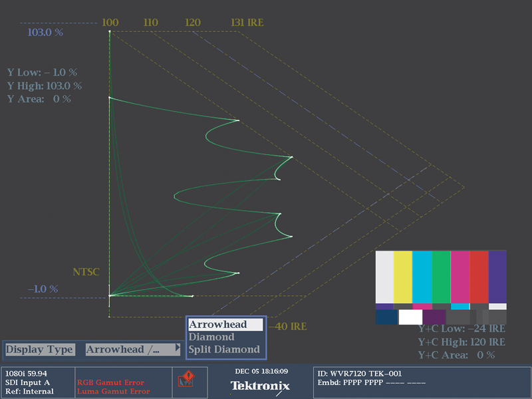Image resolution: width=532 pixels, height=399 pixels.
Task: Choose Diamond display type
Action: pos(211,337)
